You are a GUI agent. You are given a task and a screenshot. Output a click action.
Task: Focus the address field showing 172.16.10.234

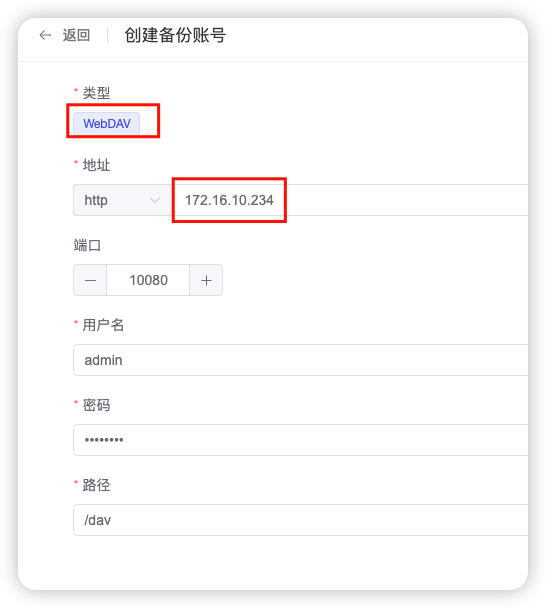pyautogui.click(x=350, y=200)
